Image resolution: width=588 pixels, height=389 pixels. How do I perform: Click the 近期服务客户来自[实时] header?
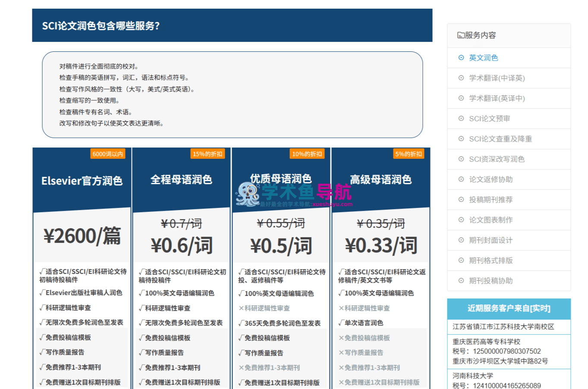click(x=509, y=309)
